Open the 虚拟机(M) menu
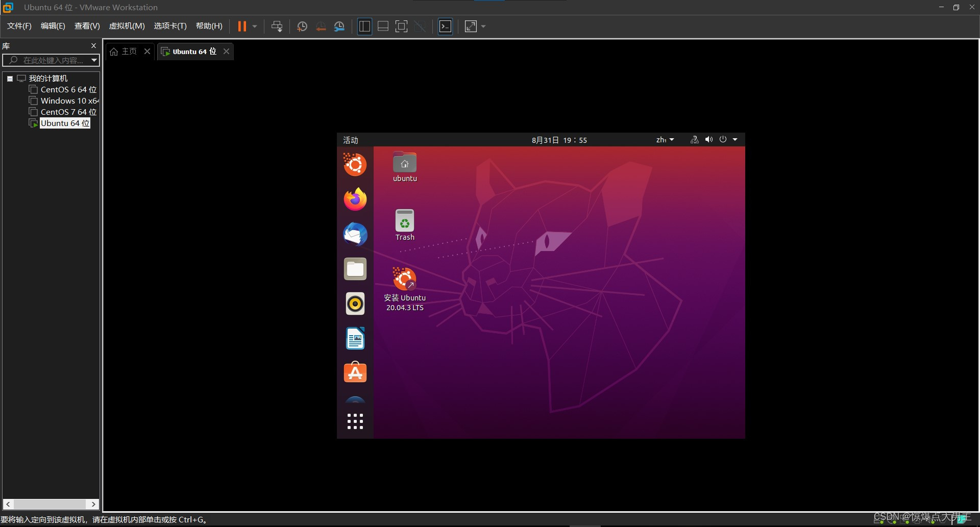This screenshot has width=980, height=527. (127, 26)
